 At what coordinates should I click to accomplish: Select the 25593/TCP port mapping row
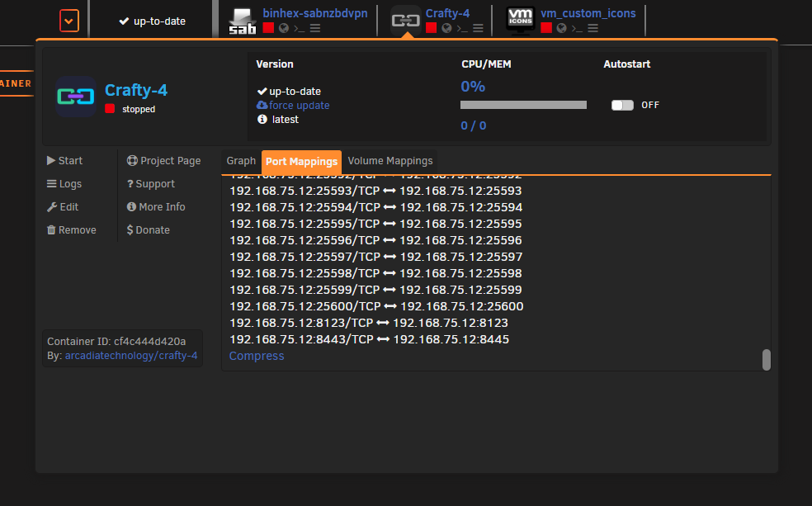375,191
